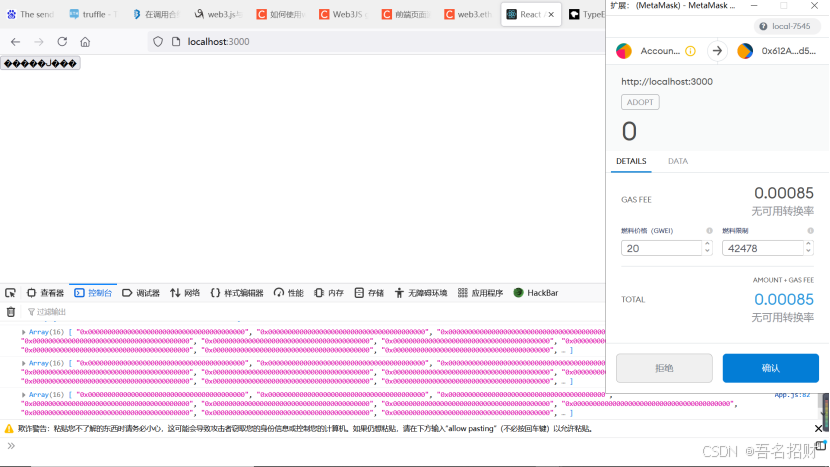The height and width of the screenshot is (467, 830).
Task: Close the React browser tab
Action: tap(551, 14)
